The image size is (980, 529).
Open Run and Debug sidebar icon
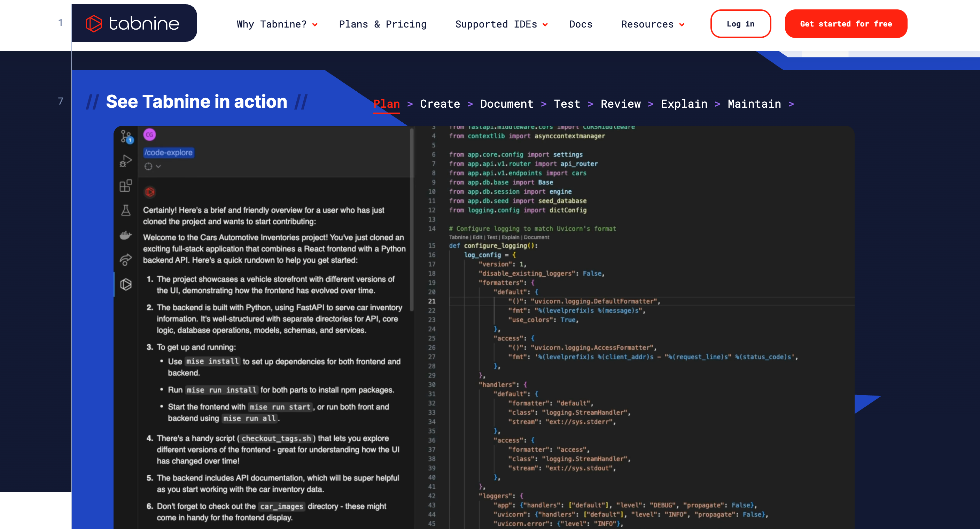click(126, 161)
